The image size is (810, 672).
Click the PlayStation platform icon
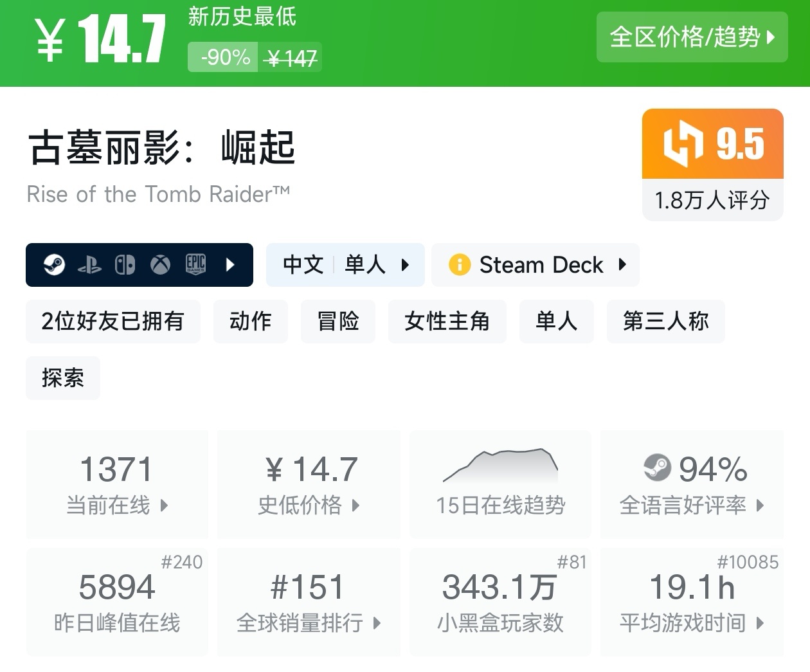click(89, 265)
